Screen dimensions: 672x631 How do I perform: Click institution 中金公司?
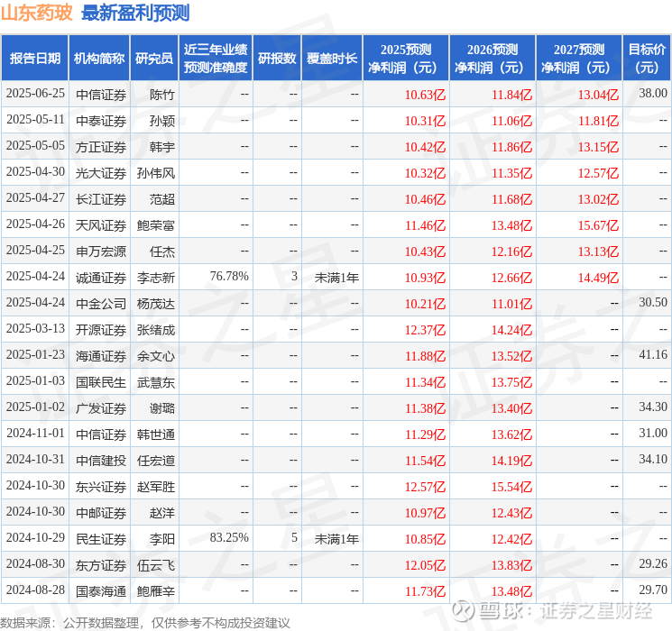tap(101, 304)
